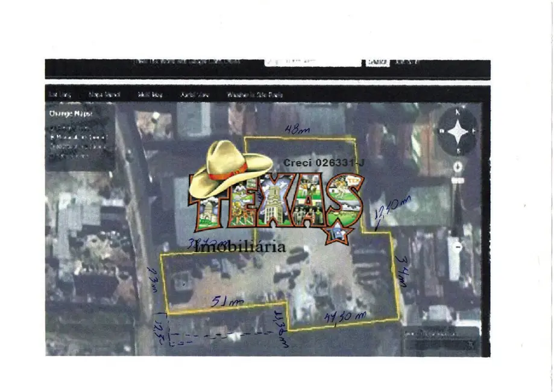Viewport: 554px width, 392px height.
Task: Click north arrow on the compass
Action: (458, 113)
